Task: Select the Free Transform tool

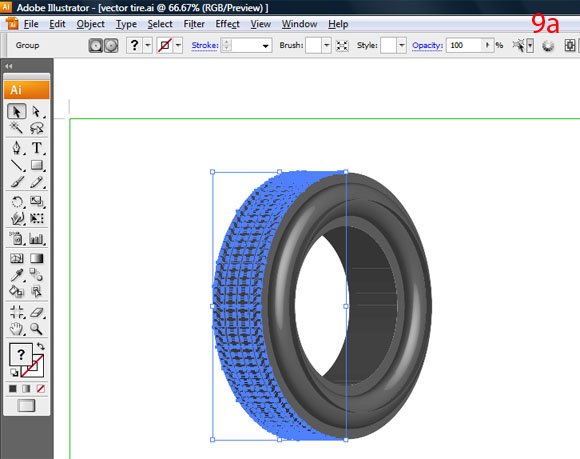Action: [x=37, y=218]
